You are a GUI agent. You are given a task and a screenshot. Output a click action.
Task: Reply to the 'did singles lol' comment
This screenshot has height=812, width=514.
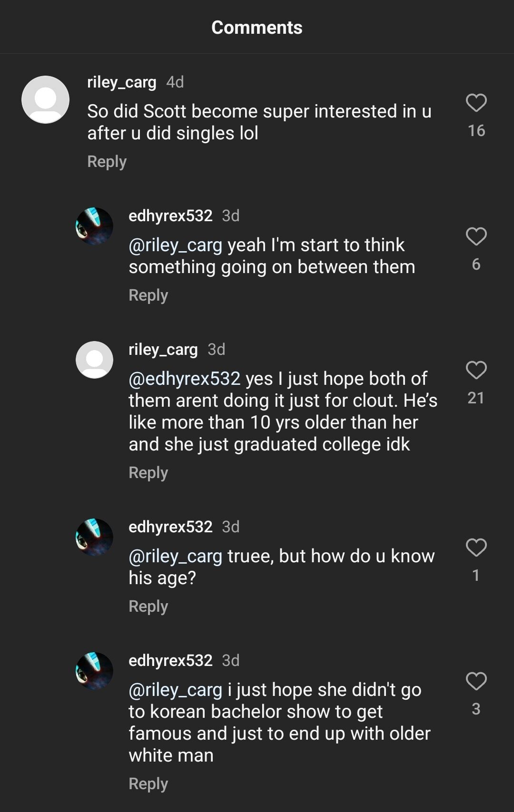[107, 162]
